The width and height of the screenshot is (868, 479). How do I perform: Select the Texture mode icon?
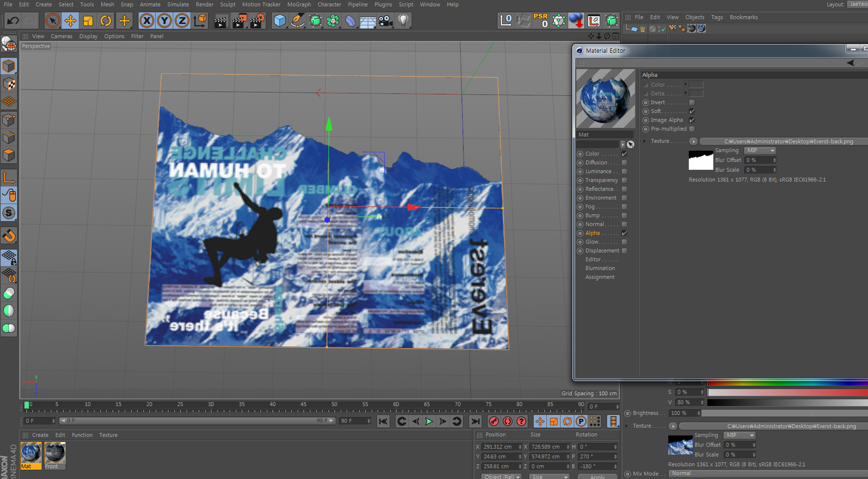[9, 84]
